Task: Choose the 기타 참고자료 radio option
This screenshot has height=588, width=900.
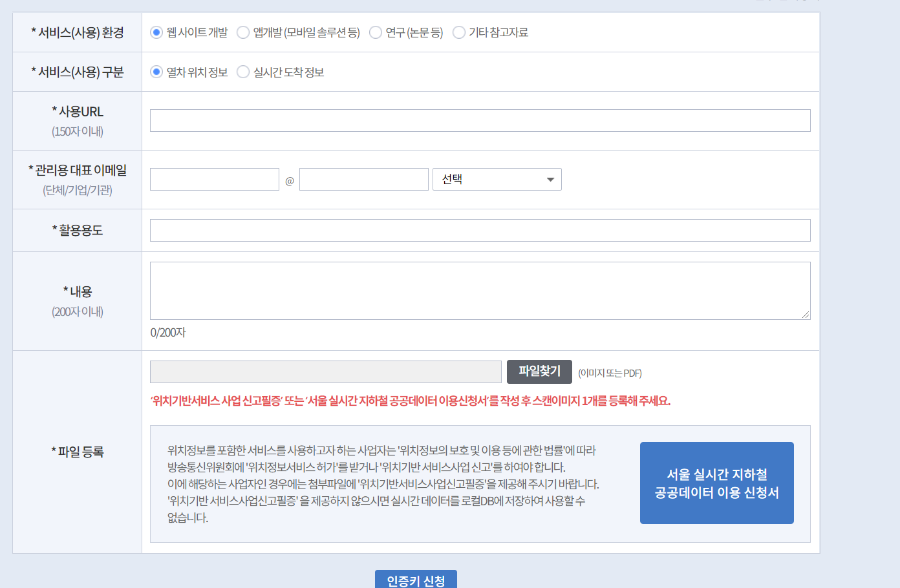Action: pyautogui.click(x=459, y=32)
